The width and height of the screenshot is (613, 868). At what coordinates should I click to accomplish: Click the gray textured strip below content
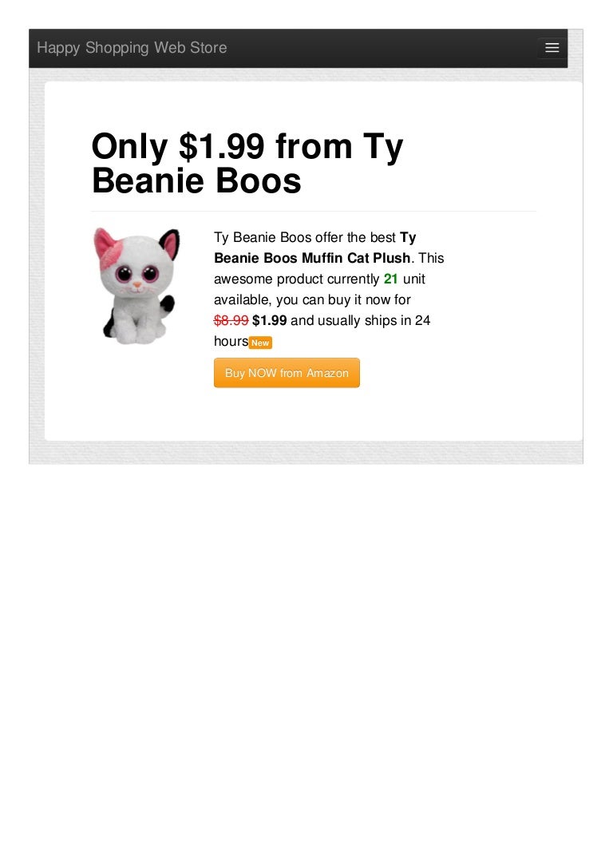click(306, 452)
